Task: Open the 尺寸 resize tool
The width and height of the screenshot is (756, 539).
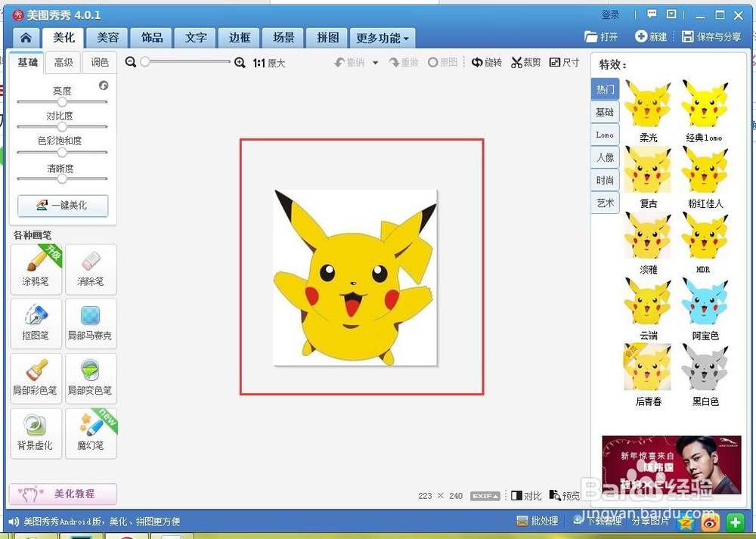Action: pyautogui.click(x=565, y=62)
